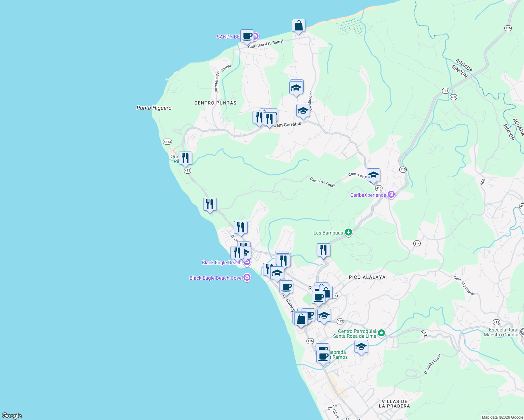
Task: Click the double restaurant markers on Cam Carretas
Action: point(264,117)
